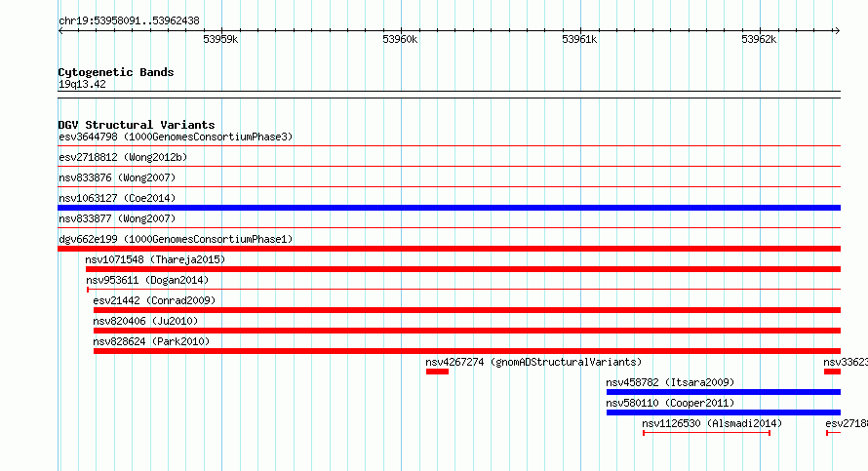Open nsv1071548 (Thareja2015) variant

click(x=155, y=259)
